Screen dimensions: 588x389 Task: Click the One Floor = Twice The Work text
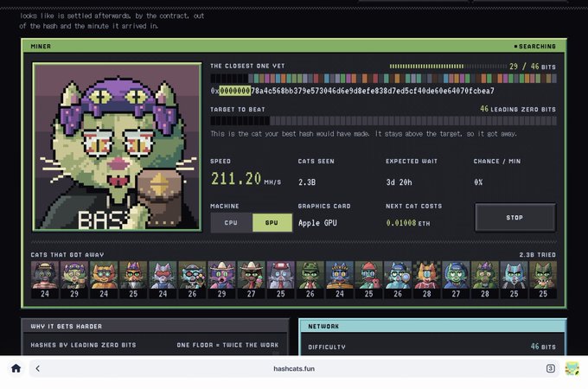point(227,345)
